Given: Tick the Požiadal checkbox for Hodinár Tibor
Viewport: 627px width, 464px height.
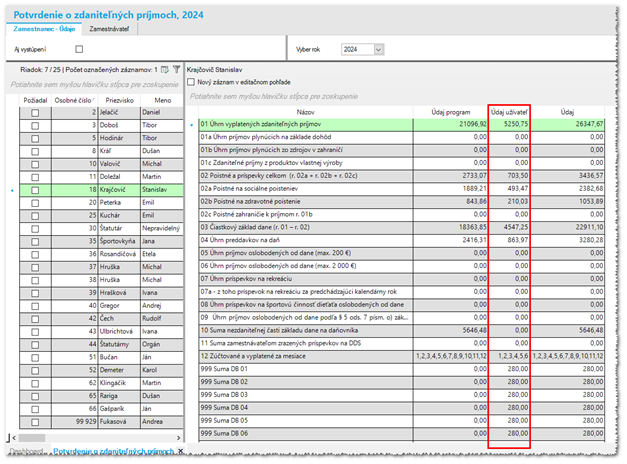Looking at the screenshot, I should (x=35, y=139).
